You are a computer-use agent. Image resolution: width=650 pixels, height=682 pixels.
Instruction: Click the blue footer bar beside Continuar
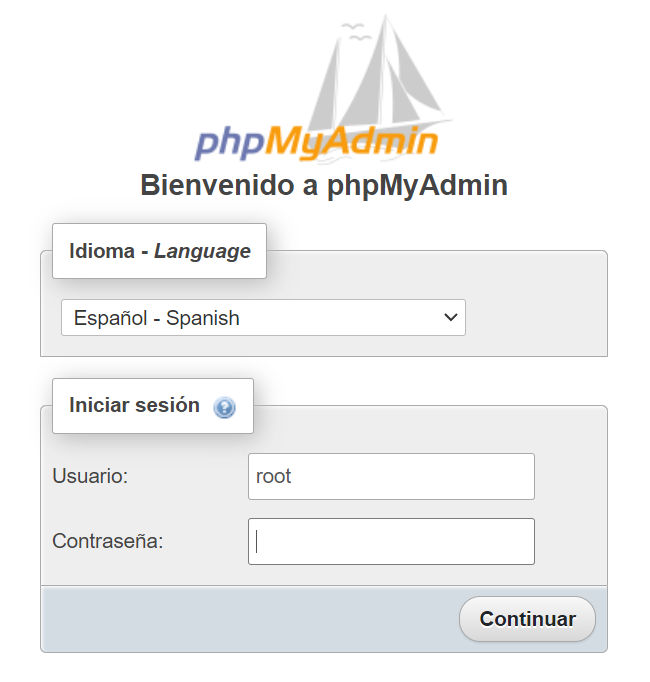(x=250, y=618)
